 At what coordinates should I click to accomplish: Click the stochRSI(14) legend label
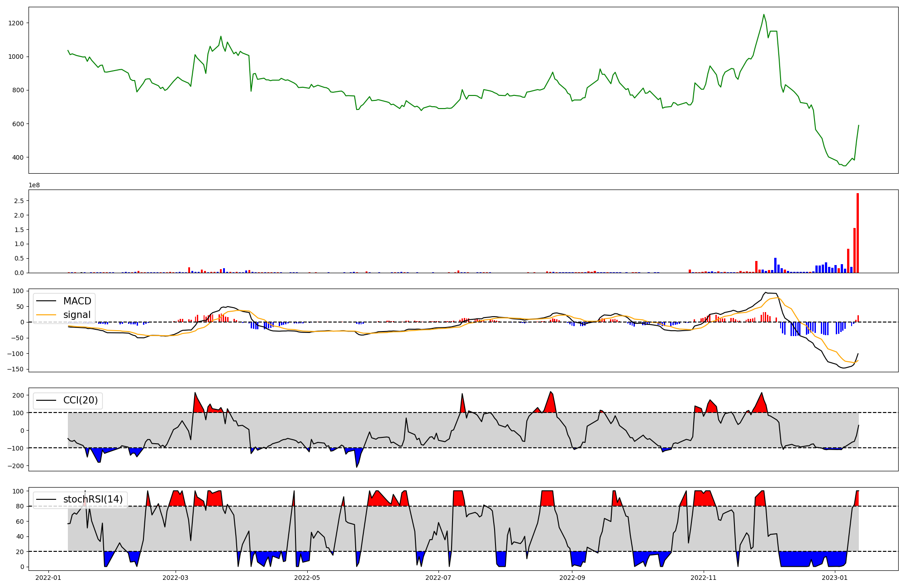[93, 499]
